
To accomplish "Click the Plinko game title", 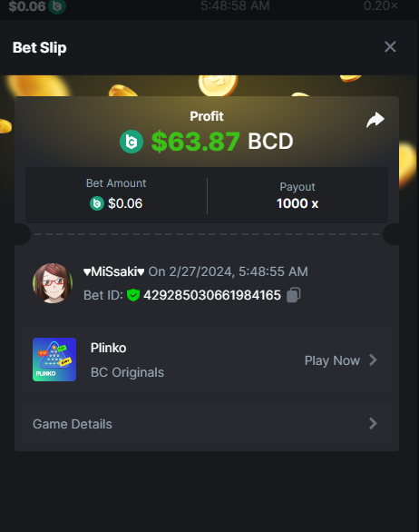I will click(x=109, y=348).
